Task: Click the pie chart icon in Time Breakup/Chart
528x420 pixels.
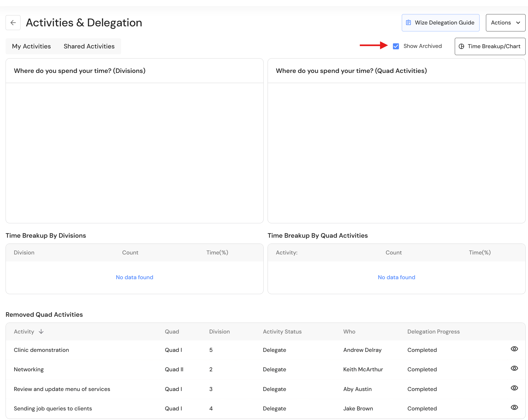Action: coord(461,46)
